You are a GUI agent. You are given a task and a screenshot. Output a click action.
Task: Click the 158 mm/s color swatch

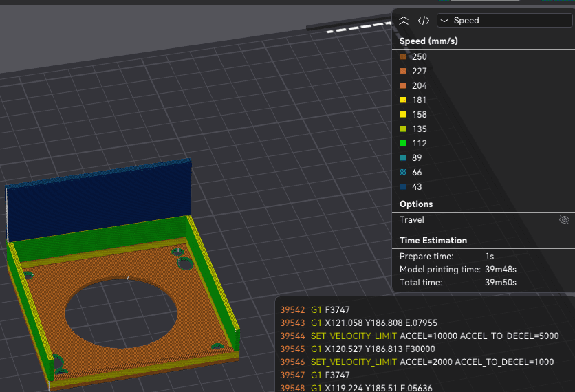pos(403,114)
